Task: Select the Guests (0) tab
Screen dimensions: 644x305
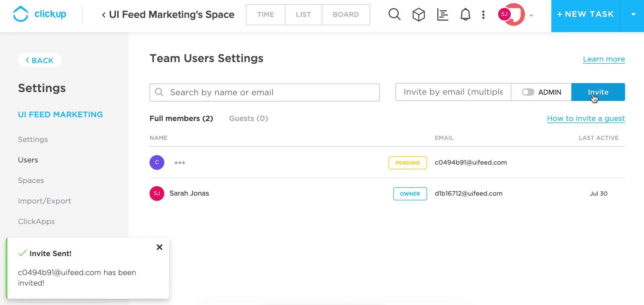Action: coord(249,119)
